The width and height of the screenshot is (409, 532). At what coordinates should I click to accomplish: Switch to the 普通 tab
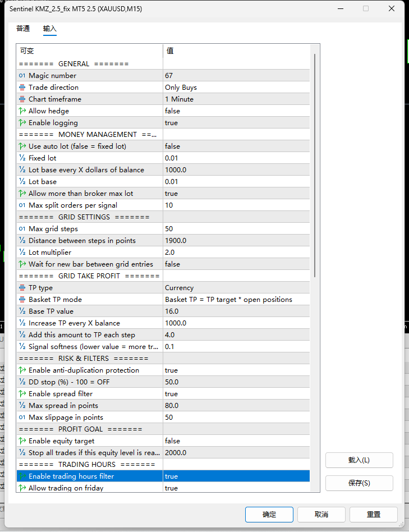coord(23,29)
